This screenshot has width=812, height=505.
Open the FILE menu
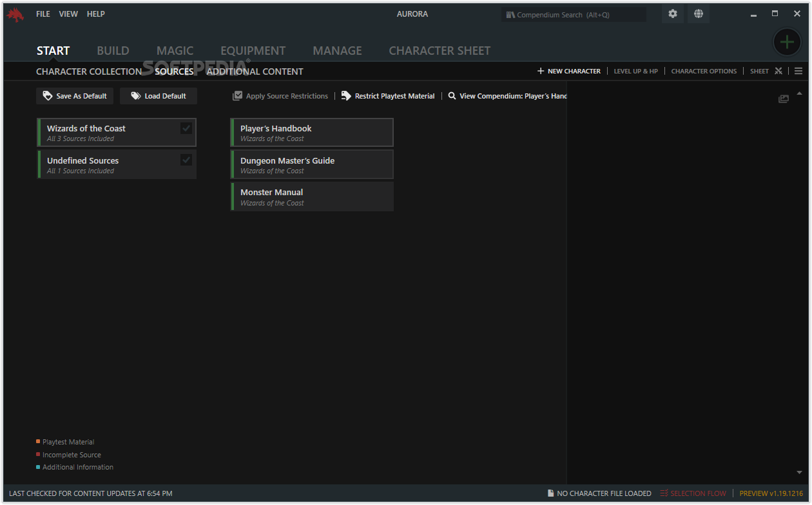[x=43, y=14]
